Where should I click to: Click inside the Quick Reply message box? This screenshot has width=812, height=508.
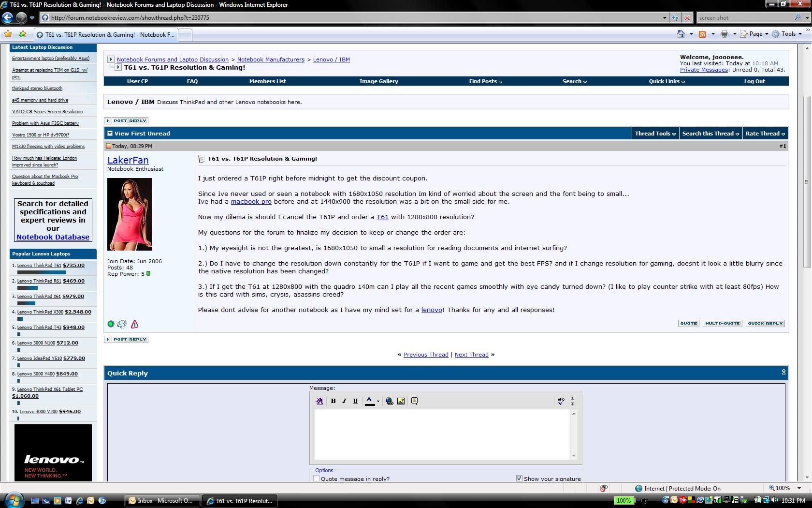pyautogui.click(x=442, y=434)
